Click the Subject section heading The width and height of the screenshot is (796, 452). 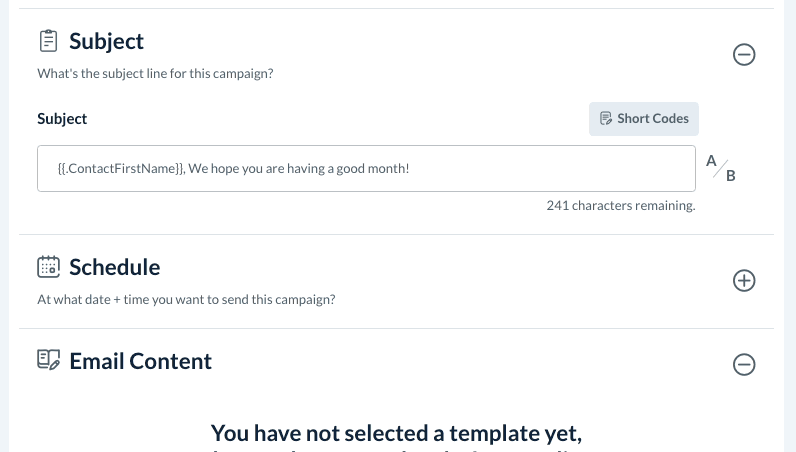tap(106, 41)
